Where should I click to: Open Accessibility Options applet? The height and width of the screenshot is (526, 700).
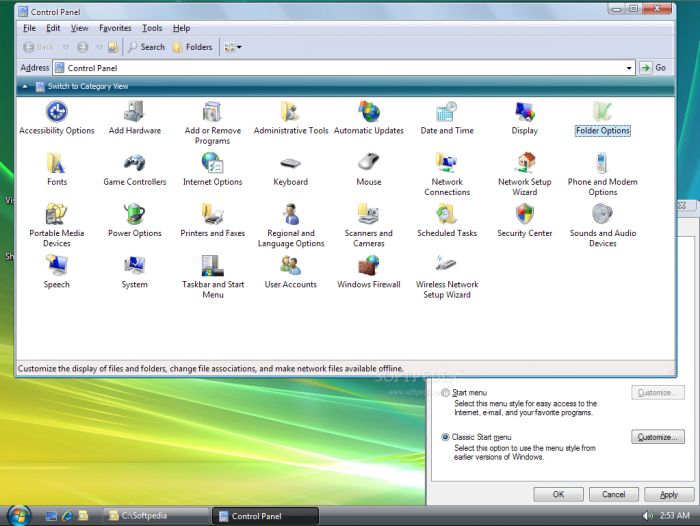(57, 118)
